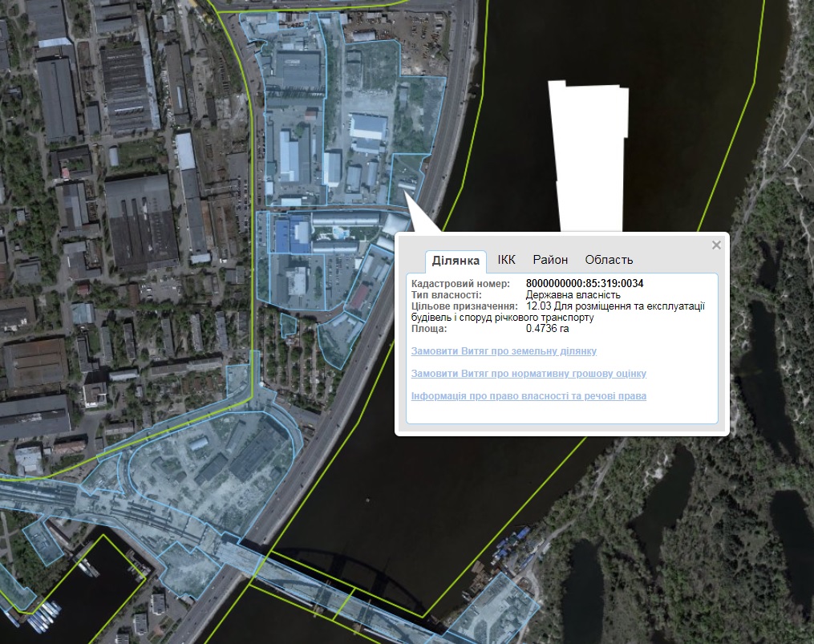Click the Державна власність ownership value
This screenshot has height=644, width=814.
pos(573,295)
